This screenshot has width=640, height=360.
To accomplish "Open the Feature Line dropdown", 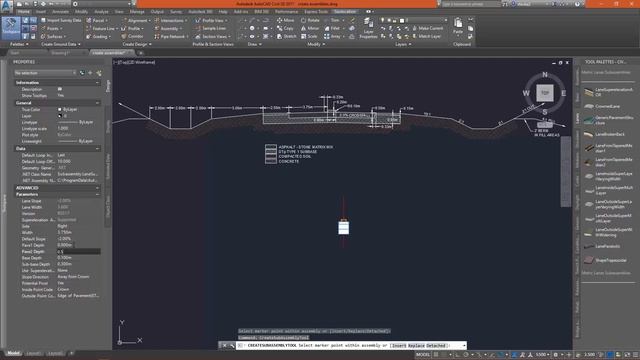I will tap(101, 29).
